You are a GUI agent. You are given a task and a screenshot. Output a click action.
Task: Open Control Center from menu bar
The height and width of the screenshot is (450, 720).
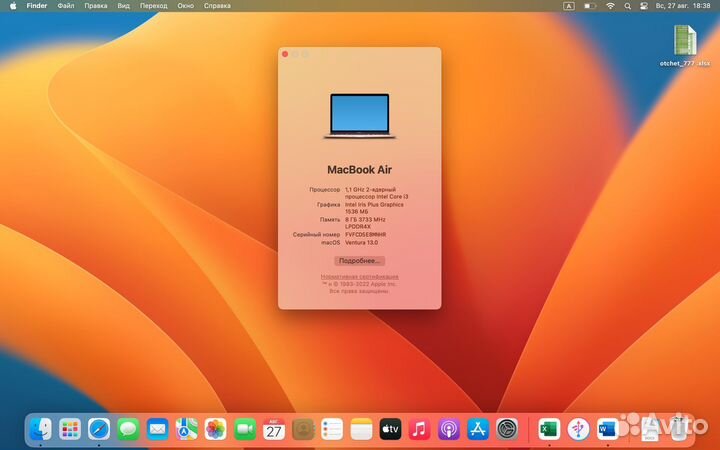tap(644, 6)
